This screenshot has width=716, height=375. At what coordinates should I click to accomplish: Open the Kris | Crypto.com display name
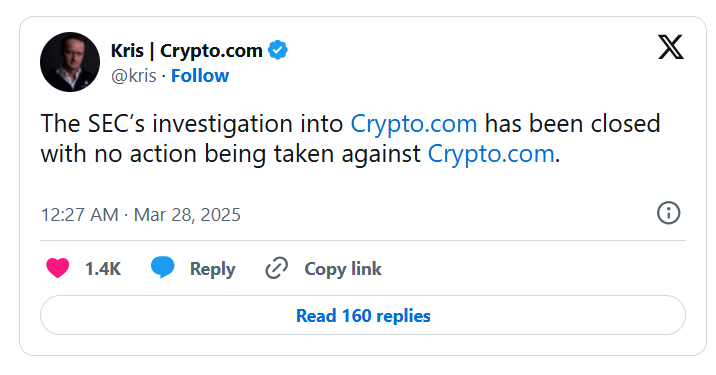pyautogui.click(x=186, y=51)
